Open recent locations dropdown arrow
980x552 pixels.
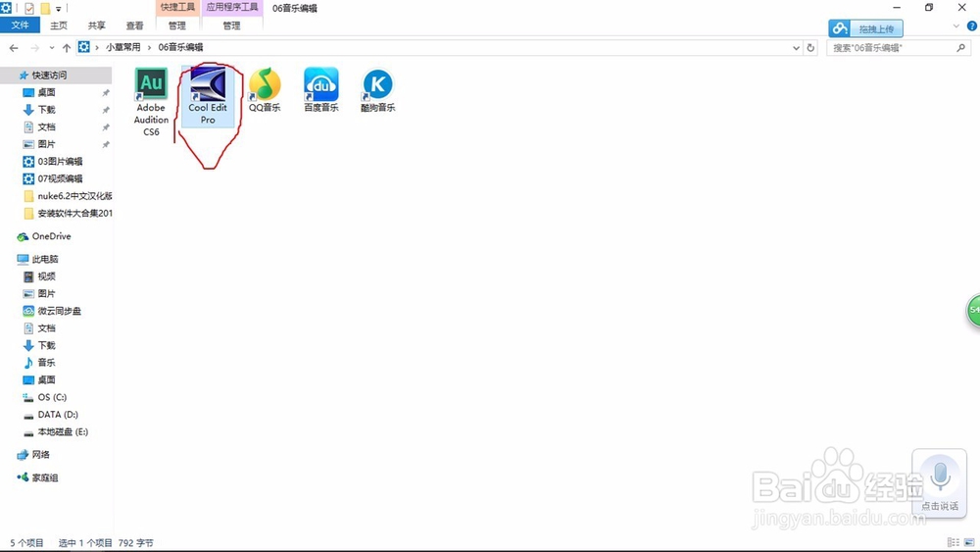(52, 47)
